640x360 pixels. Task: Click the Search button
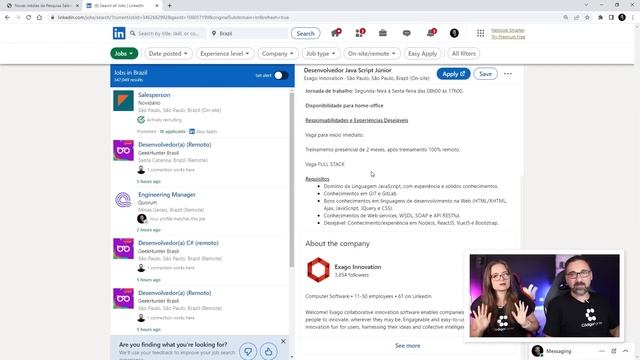[x=305, y=33]
